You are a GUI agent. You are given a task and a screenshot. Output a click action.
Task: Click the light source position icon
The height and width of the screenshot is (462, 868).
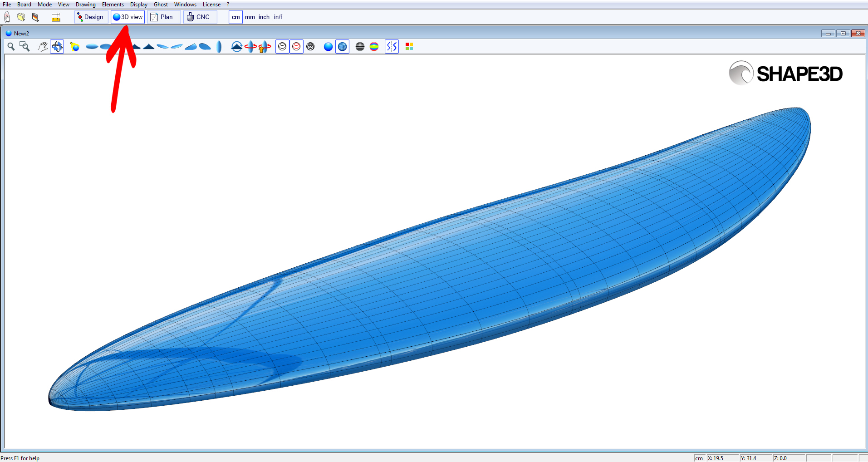point(75,46)
